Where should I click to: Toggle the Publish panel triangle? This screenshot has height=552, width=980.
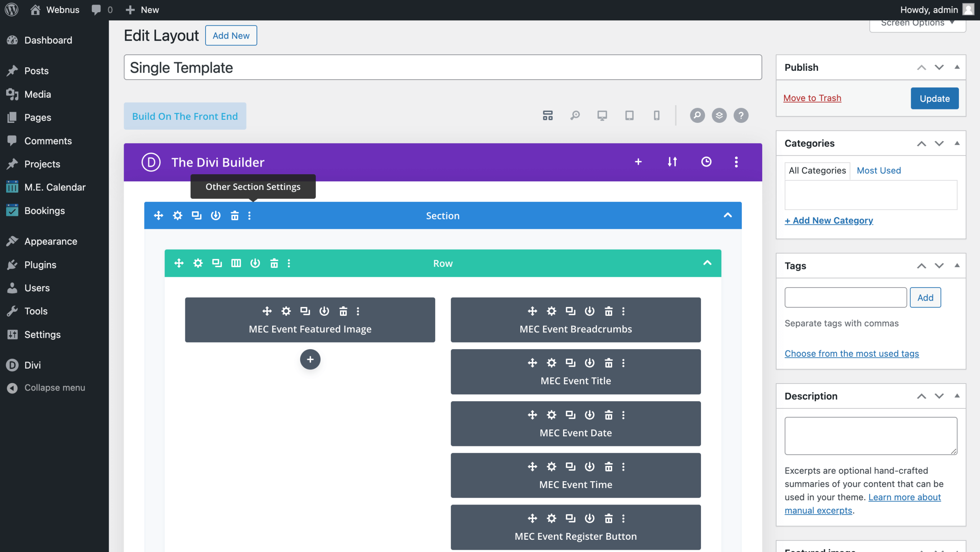click(957, 67)
